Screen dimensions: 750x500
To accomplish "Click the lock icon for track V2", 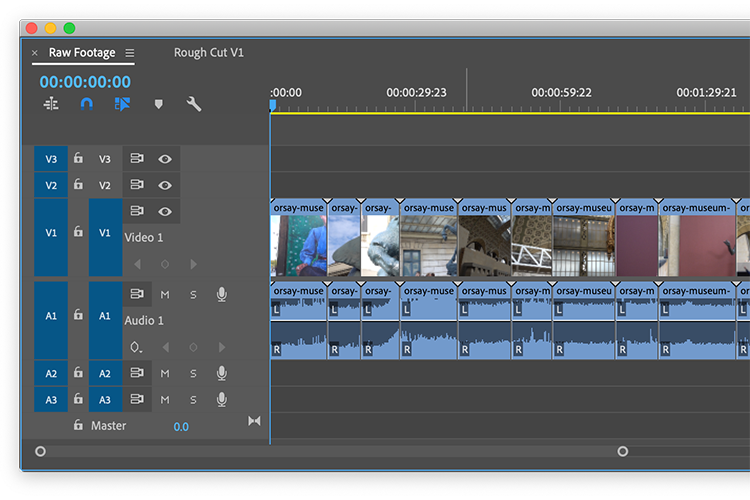I will click(x=78, y=185).
